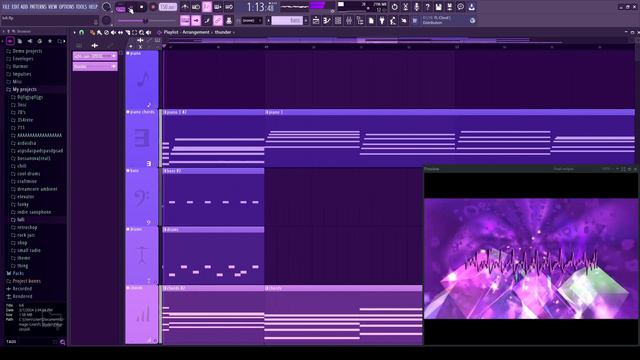The width and height of the screenshot is (640, 360).
Task: Toggle the highlighted countdown-before-recording button
Action: (207, 7)
